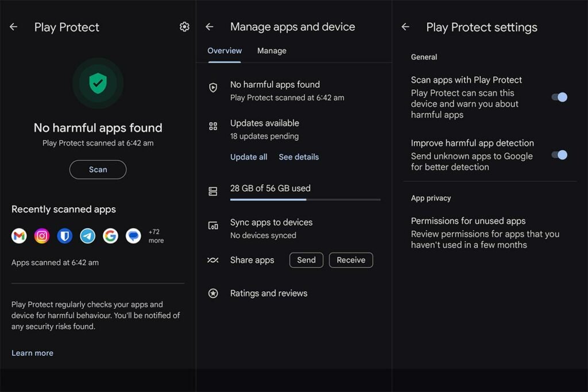Image resolution: width=588 pixels, height=392 pixels.
Task: Start a Play Protect Scan
Action: pyautogui.click(x=98, y=169)
